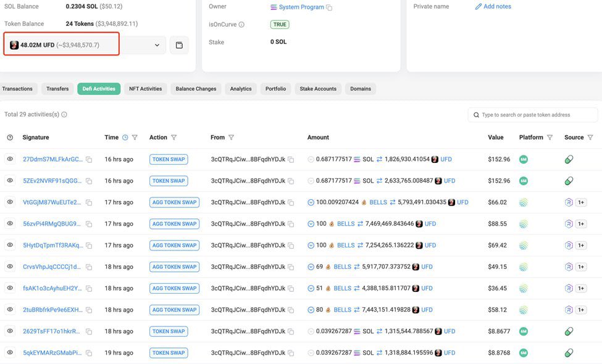Expand the 1+ sources in the $58.12 row
The height and width of the screenshot is (364, 602).
581,310
